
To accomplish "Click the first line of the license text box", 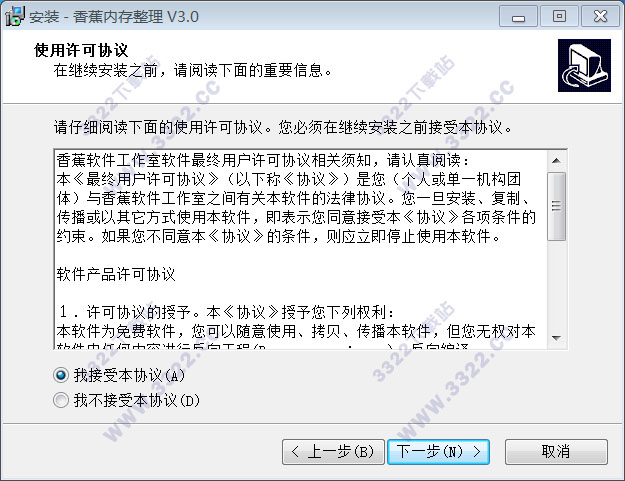I will click(x=263, y=161).
